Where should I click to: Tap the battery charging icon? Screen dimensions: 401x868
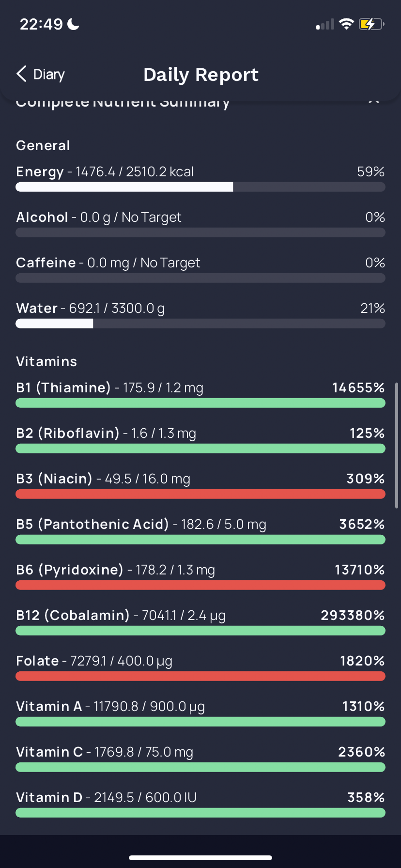tap(371, 24)
